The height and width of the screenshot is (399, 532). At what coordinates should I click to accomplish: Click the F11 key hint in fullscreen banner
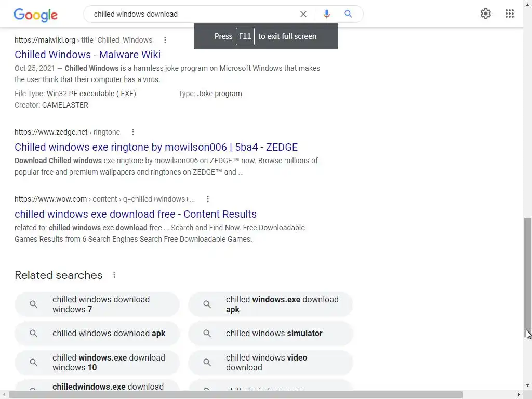tap(245, 36)
